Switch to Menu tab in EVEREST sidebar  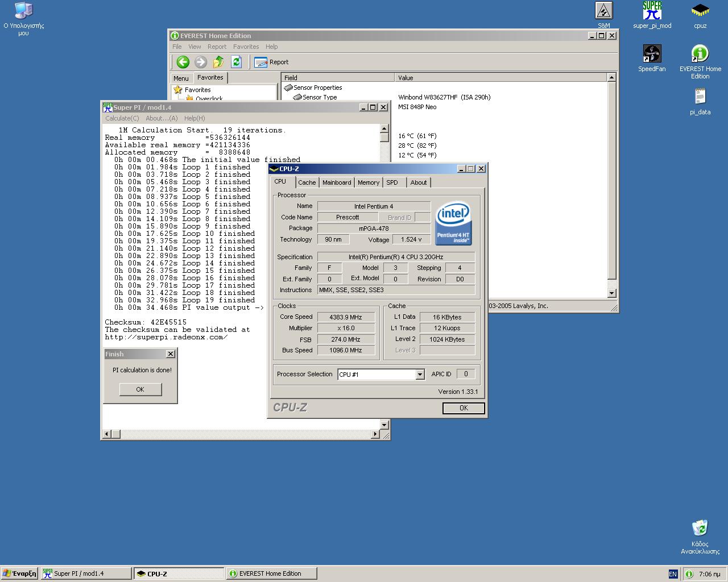(x=181, y=78)
